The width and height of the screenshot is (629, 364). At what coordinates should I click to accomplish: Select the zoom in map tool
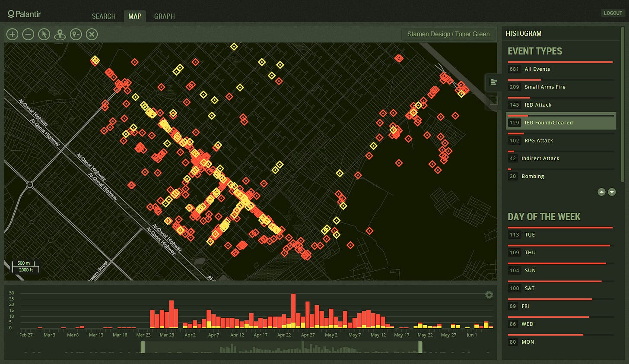[12, 34]
